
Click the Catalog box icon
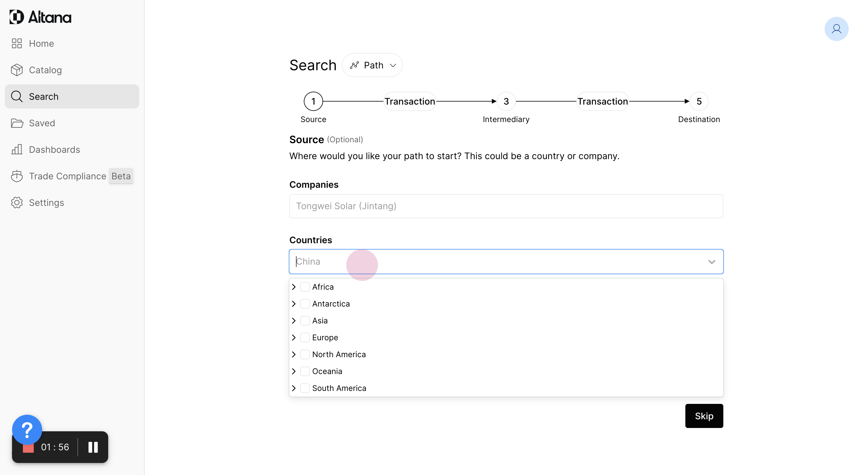click(x=17, y=70)
